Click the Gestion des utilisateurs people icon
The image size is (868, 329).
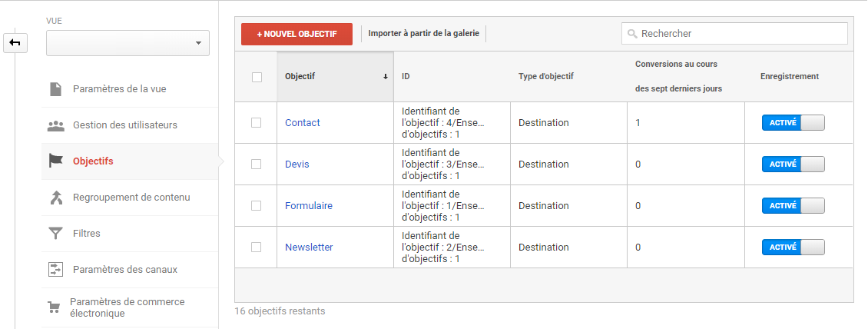(55, 126)
